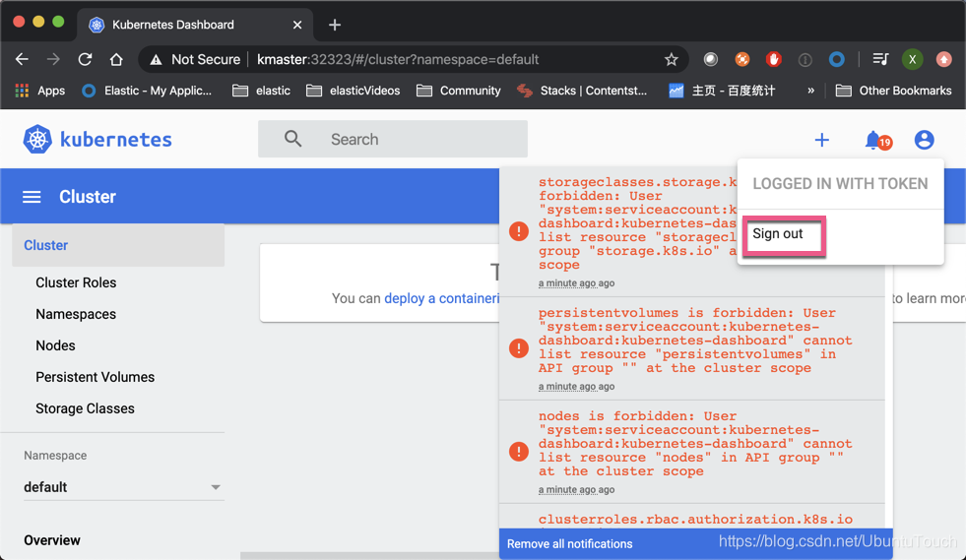Select the Kubernetes Dashboard browser tab

tap(195, 25)
